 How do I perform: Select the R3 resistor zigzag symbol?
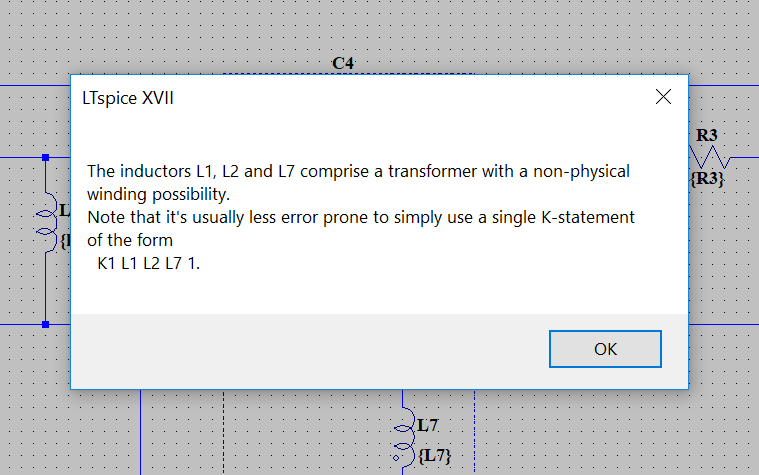tap(710, 157)
